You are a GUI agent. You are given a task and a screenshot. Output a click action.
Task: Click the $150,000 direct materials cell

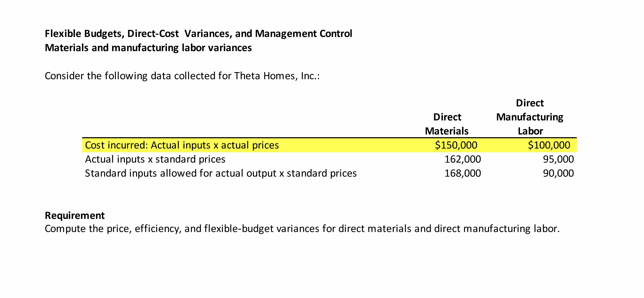pyautogui.click(x=456, y=145)
